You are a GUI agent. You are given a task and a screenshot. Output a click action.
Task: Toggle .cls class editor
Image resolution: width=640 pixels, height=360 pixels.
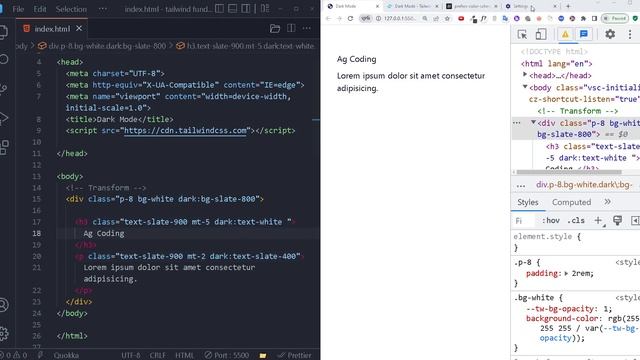click(x=576, y=221)
